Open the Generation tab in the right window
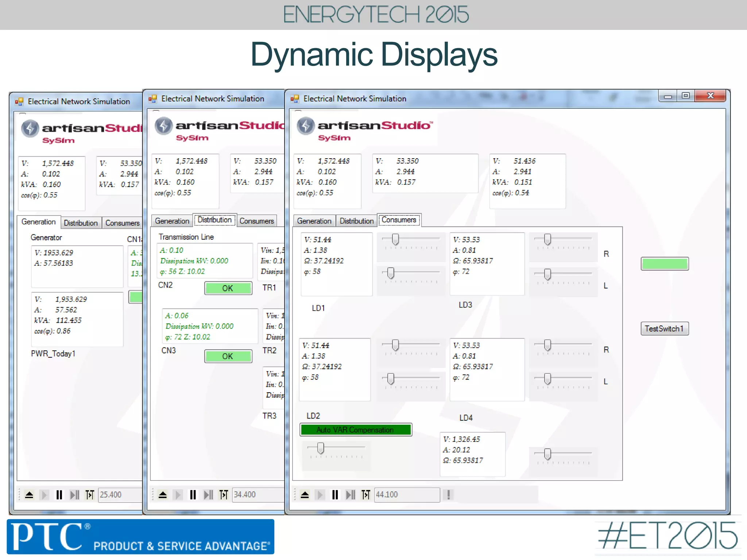747x560 pixels. click(314, 221)
